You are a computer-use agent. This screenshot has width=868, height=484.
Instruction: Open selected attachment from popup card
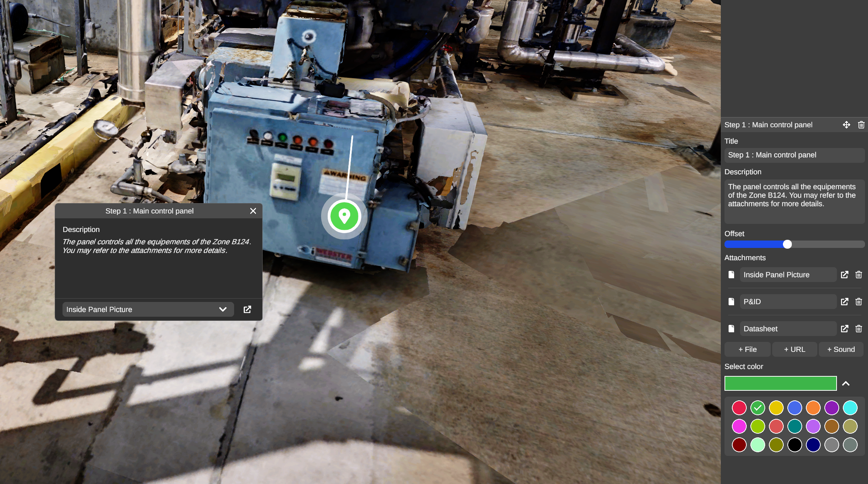click(x=247, y=309)
